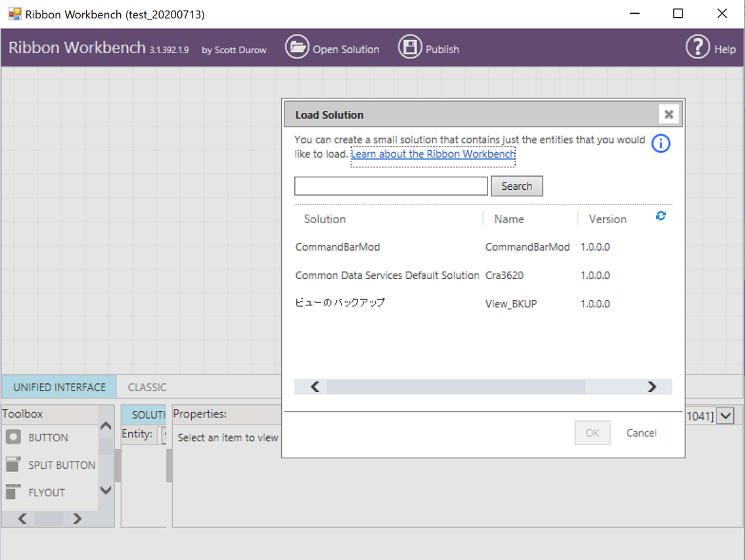The image size is (745, 560).
Task: Click the Ribbon Workbench app icon
Action: pos(14,14)
